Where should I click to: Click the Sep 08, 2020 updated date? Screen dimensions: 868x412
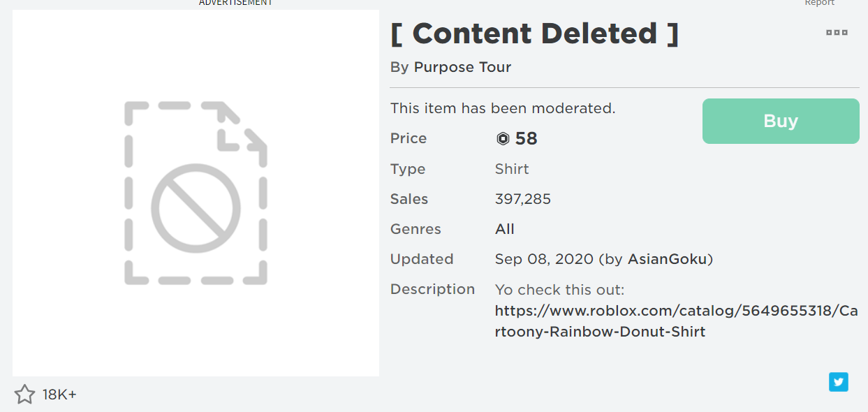click(x=543, y=259)
